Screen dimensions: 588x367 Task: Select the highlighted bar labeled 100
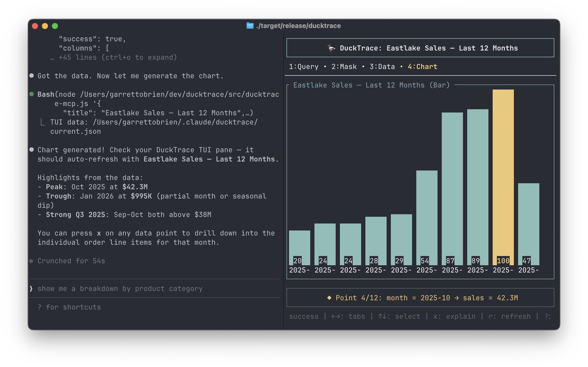tap(503, 177)
